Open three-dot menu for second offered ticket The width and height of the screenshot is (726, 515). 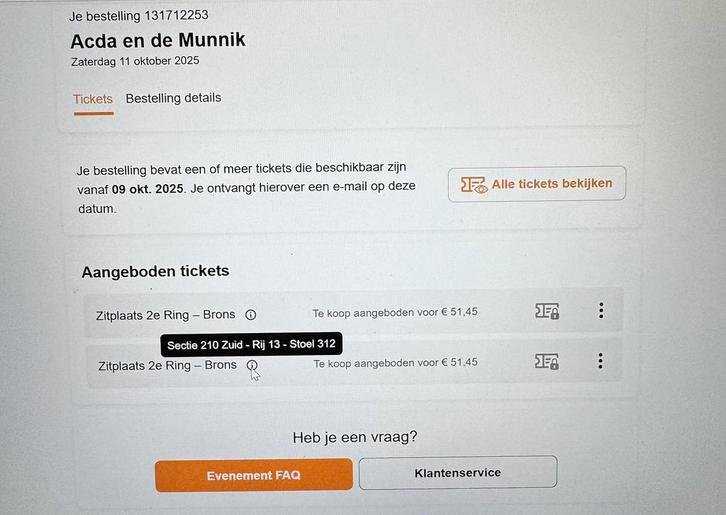point(600,360)
